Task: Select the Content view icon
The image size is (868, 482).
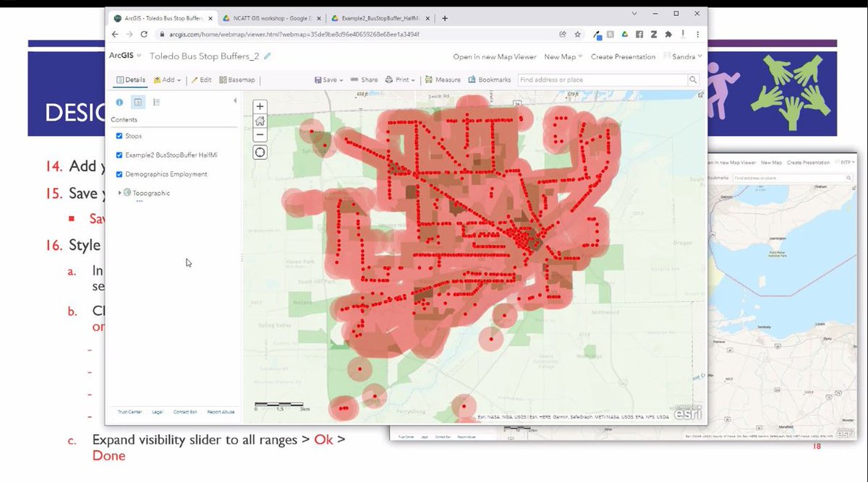Action: (x=137, y=103)
